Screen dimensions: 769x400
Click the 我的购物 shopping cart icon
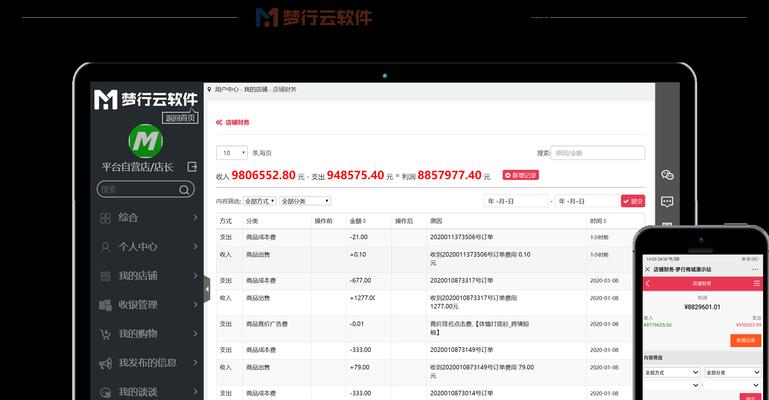click(x=105, y=334)
